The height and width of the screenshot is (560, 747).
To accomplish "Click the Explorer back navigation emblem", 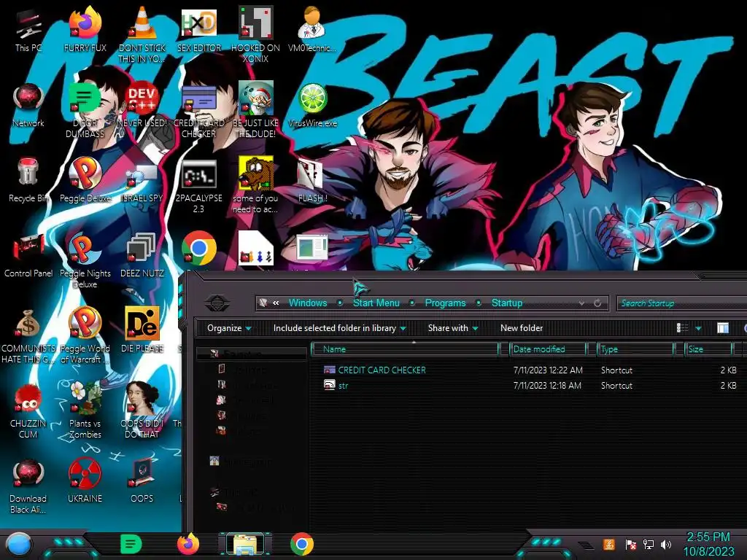I will [217, 303].
